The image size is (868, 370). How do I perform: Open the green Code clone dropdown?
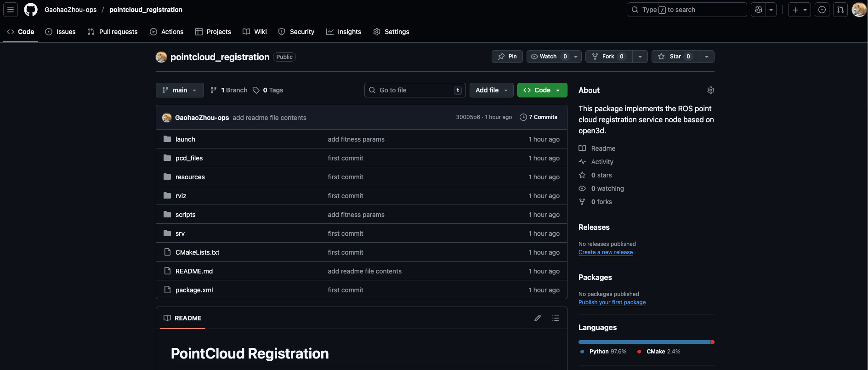click(542, 90)
